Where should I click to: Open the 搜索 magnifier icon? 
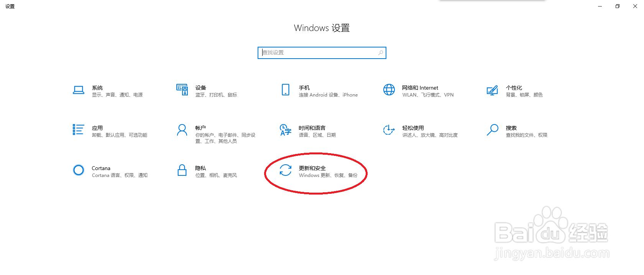point(493,130)
